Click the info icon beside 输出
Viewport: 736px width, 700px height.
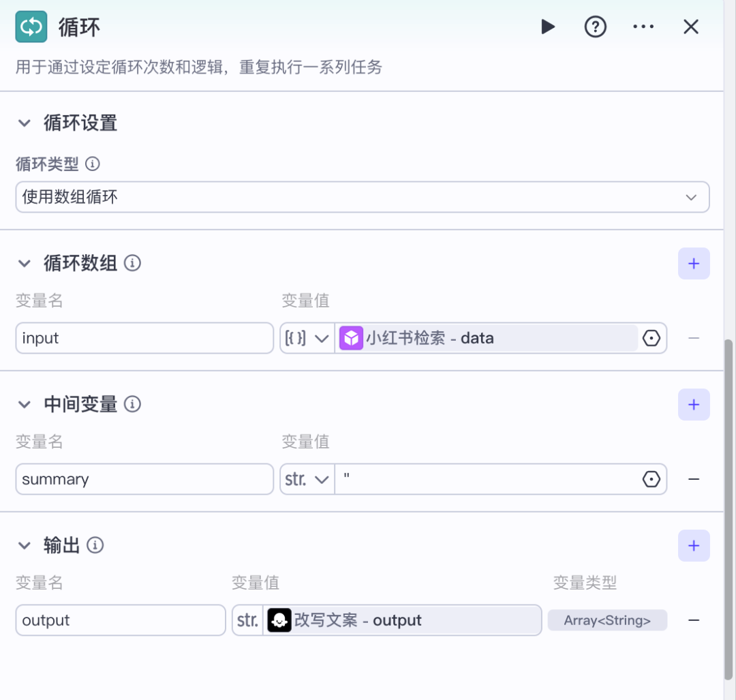(x=95, y=545)
